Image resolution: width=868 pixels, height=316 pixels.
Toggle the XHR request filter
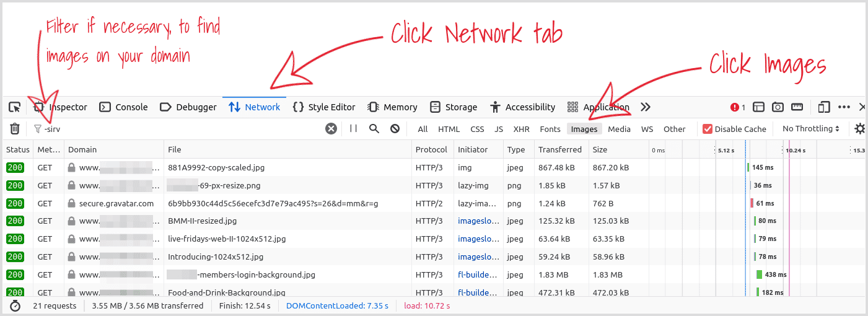(521, 129)
